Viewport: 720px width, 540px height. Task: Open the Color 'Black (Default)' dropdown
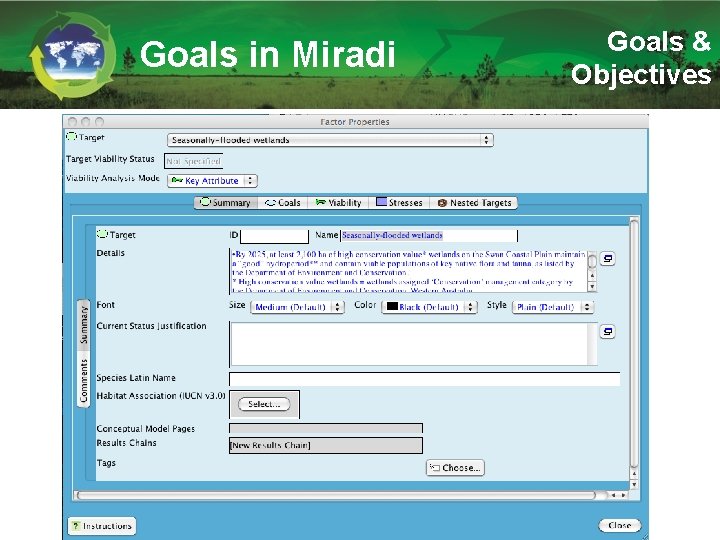pos(429,307)
